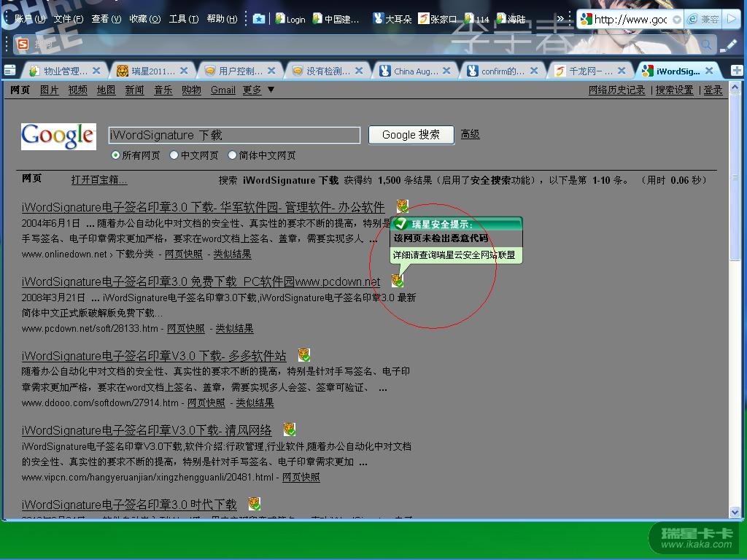Click the Rising security icon beside the 清风网络 result
The height and width of the screenshot is (560, 747).
pos(290,429)
